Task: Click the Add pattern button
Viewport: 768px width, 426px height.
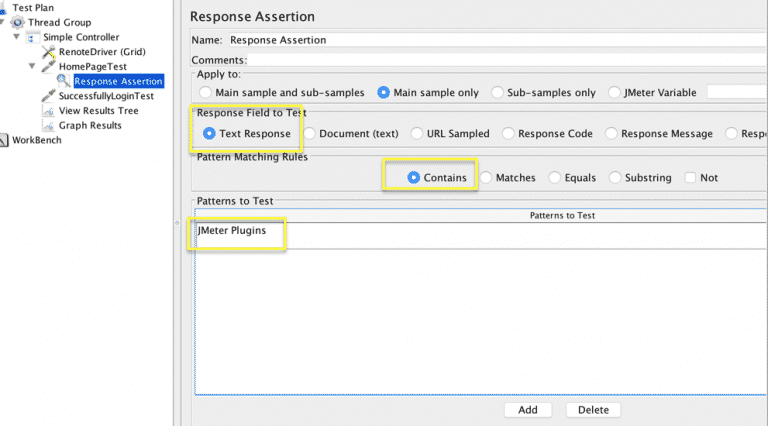Action: pos(528,410)
